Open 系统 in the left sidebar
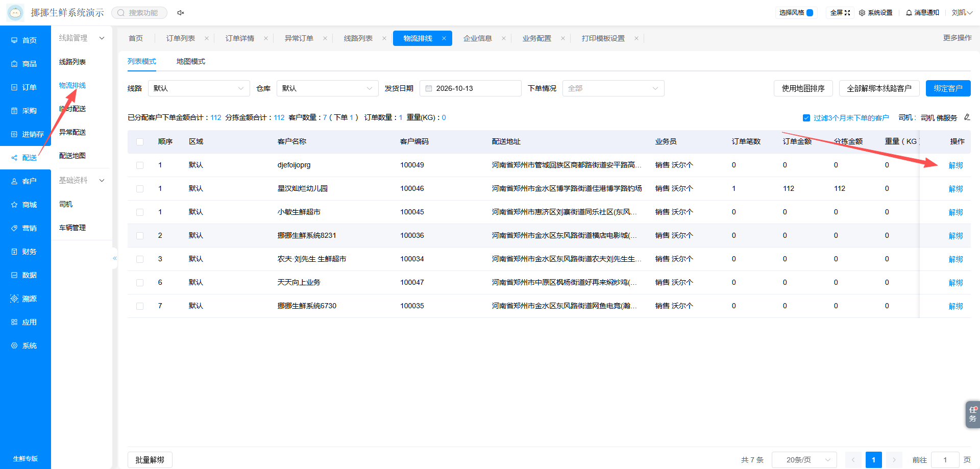980x469 pixels. coord(26,345)
